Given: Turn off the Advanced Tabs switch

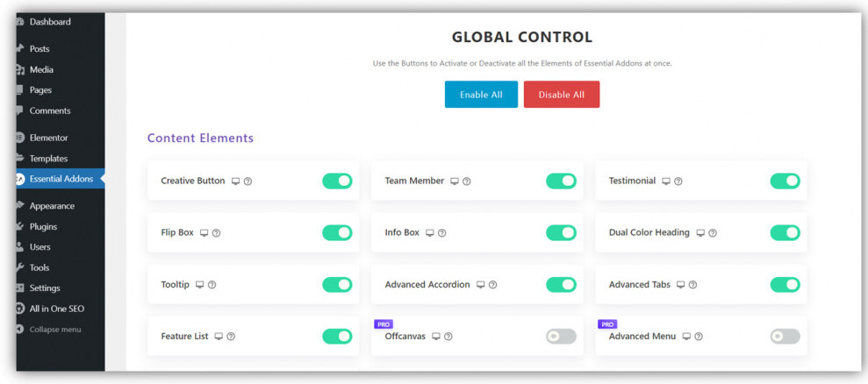Looking at the screenshot, I should pos(785,285).
